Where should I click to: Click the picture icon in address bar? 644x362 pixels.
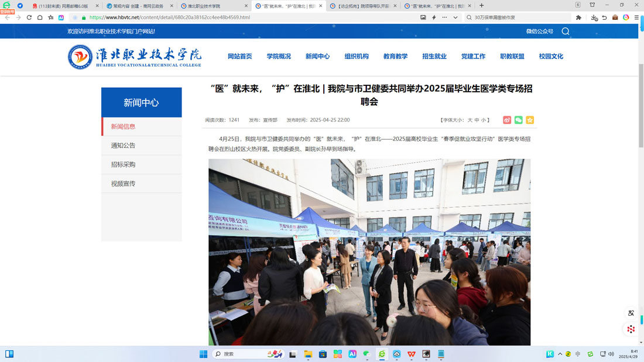pos(423,17)
